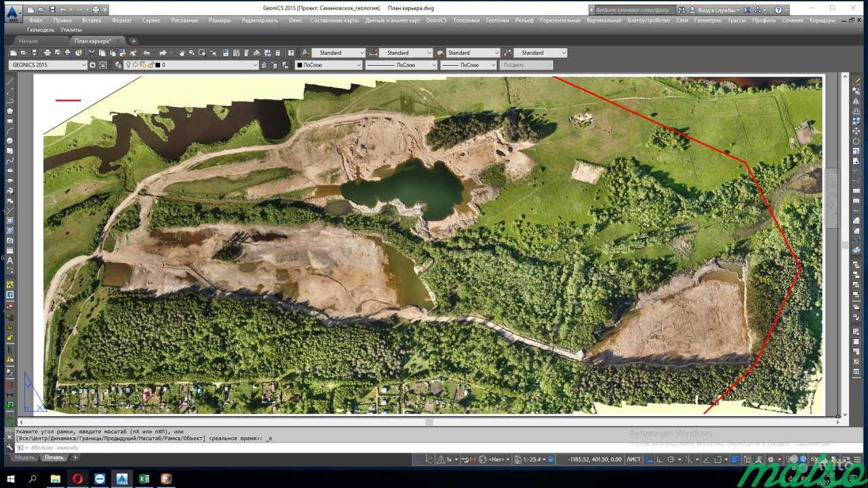The height and width of the screenshot is (488, 868).
Task: Toggle object snap tracking in status bar
Action: click(706, 460)
